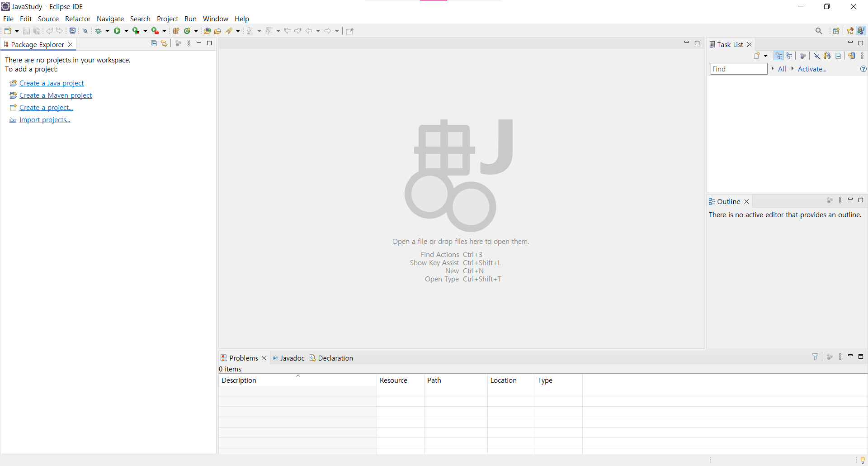Collapse all in Package Explorer

154,43
